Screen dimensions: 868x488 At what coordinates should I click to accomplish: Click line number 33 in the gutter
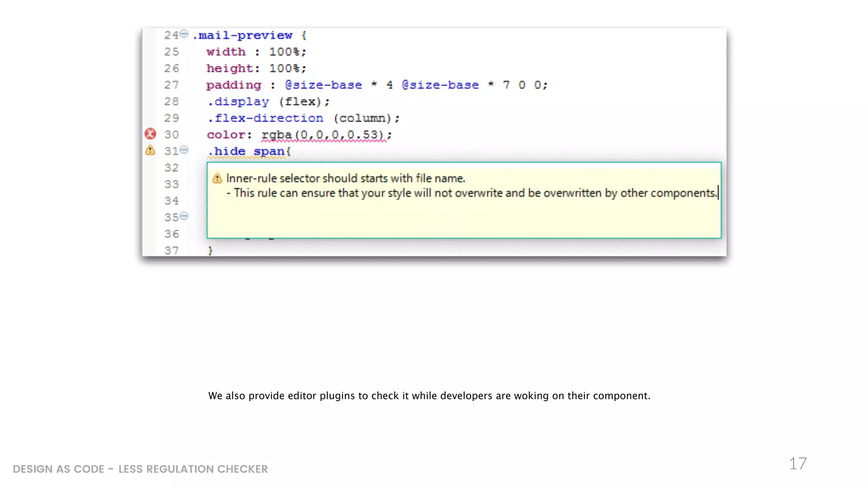tap(171, 184)
